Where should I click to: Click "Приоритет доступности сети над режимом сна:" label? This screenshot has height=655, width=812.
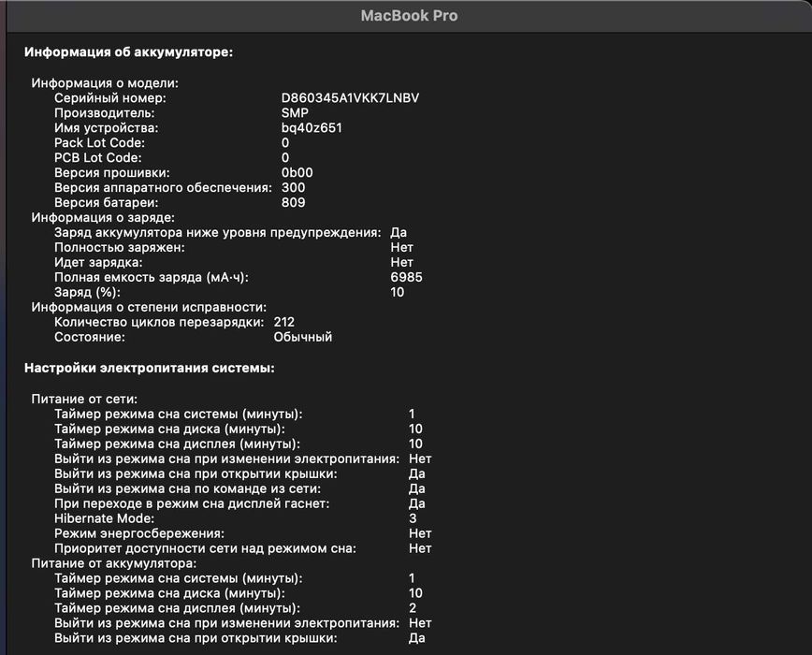(205, 548)
